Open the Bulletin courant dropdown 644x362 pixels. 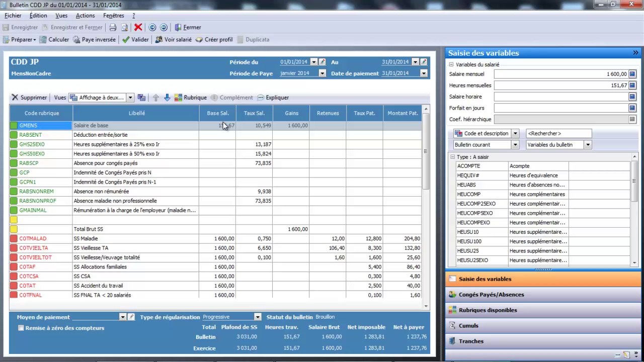[x=515, y=145]
